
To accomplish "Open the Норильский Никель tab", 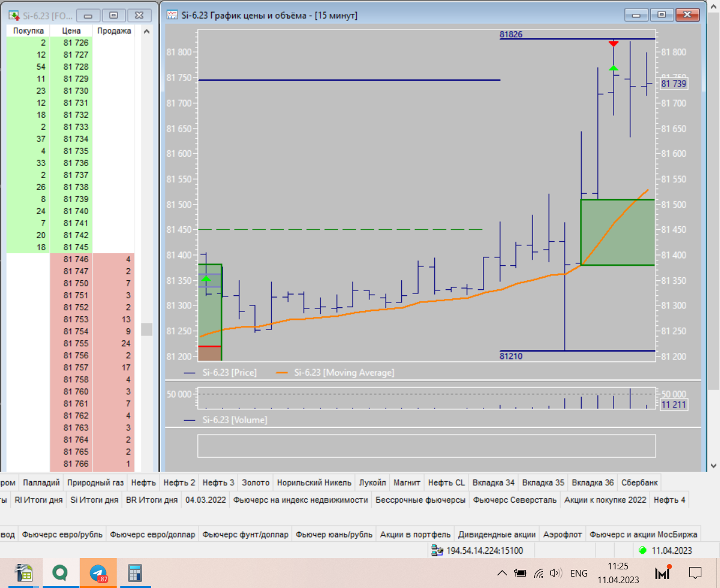I will tap(314, 482).
